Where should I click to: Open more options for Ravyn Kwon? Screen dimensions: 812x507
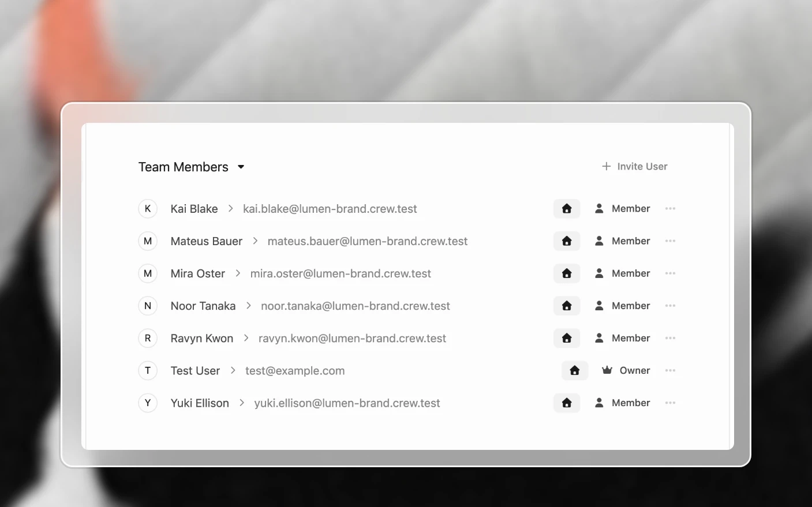click(x=670, y=338)
